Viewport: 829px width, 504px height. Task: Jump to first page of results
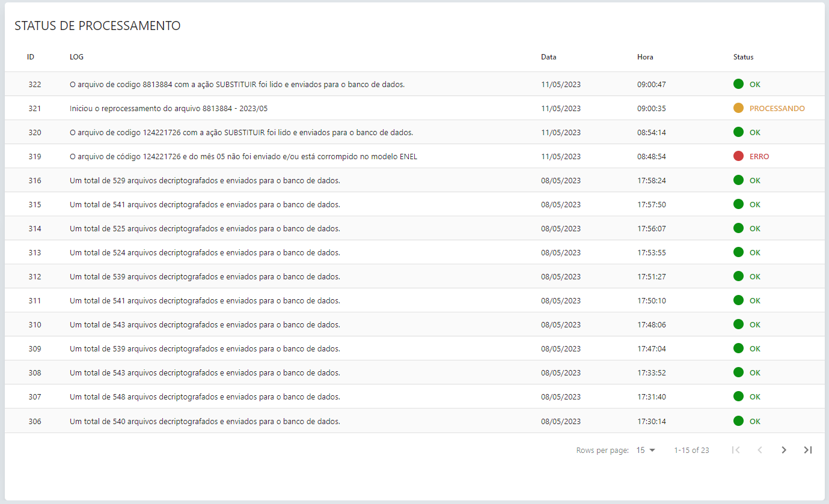coord(735,450)
